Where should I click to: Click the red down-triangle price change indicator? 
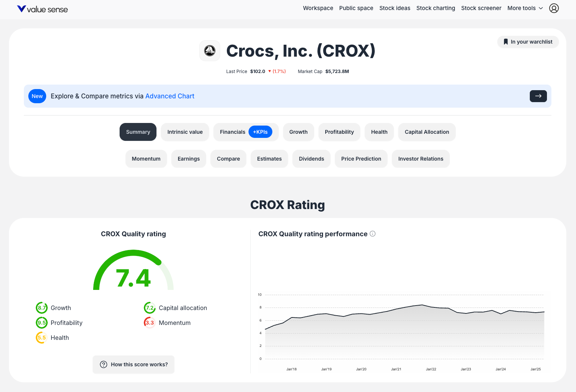(x=270, y=71)
